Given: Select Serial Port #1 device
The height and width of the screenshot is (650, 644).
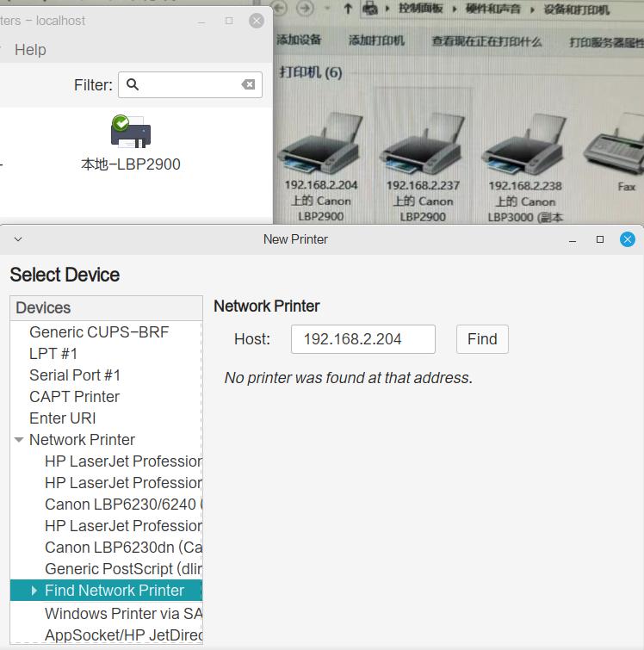Looking at the screenshot, I should click(x=106, y=375).
